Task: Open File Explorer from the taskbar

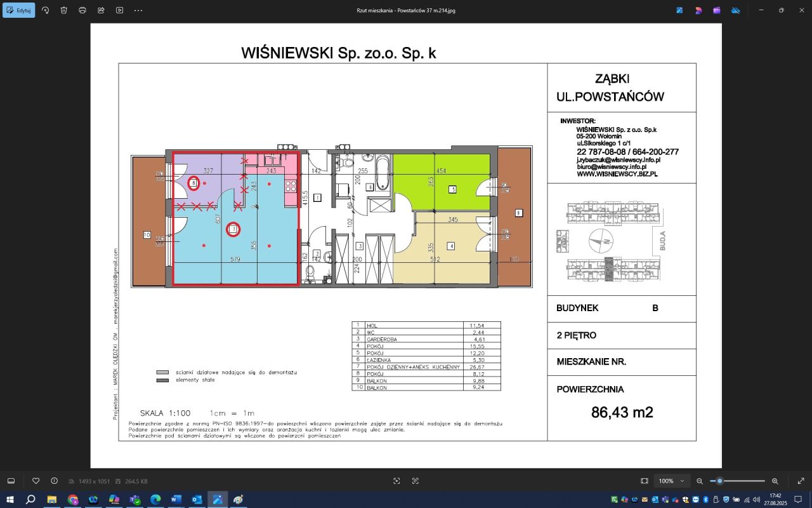Action: coord(51,500)
